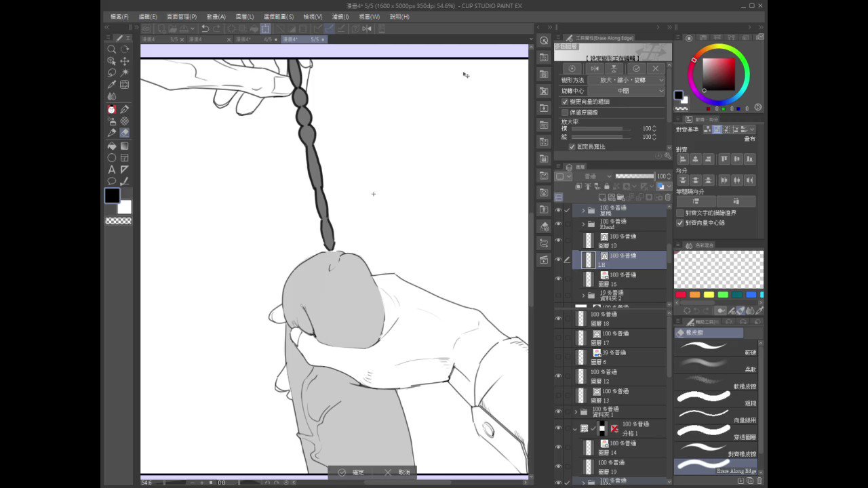Click the Quick Access icon in side strip
Image resolution: width=868 pixels, height=488 pixels.
click(544, 41)
